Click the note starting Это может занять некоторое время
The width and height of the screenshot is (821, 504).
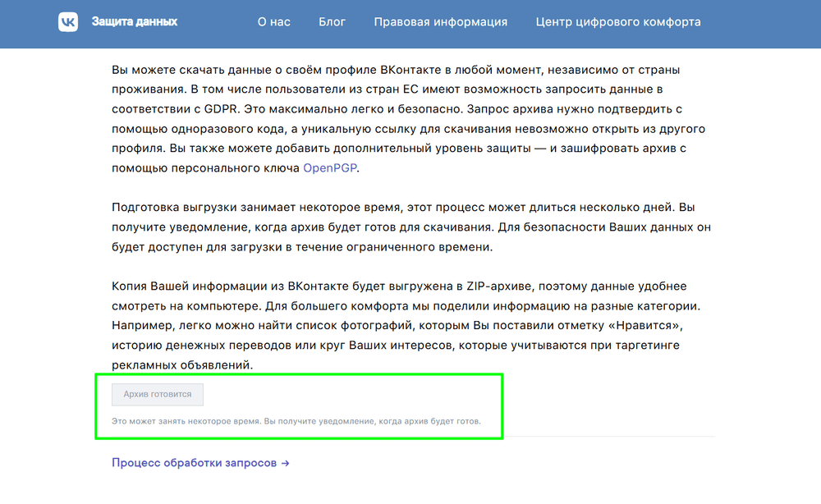coord(296,421)
